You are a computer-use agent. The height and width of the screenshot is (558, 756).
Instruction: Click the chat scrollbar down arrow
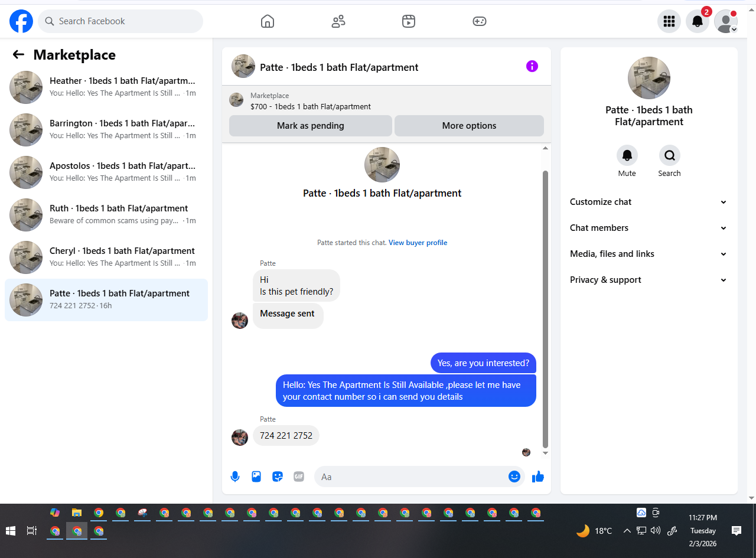(546, 453)
